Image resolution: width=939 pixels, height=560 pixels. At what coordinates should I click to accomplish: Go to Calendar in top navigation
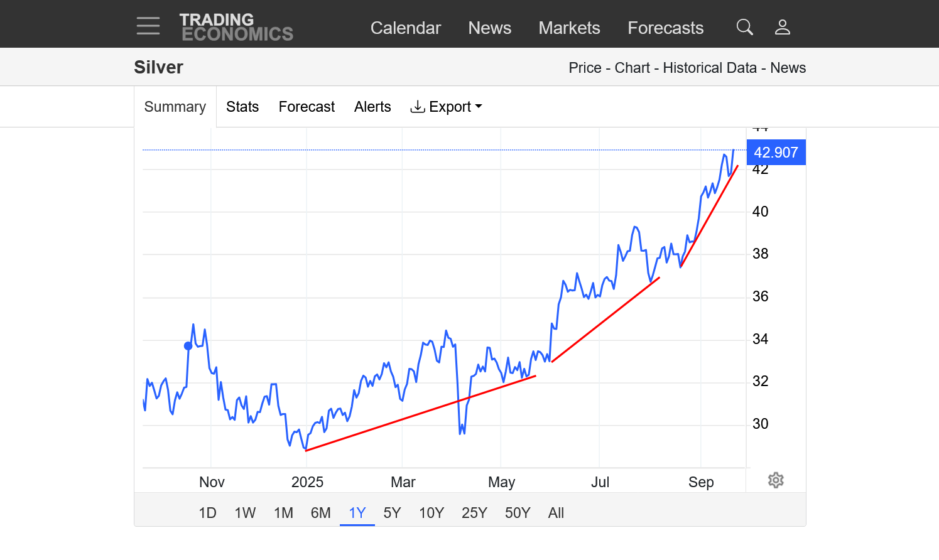[x=406, y=28]
